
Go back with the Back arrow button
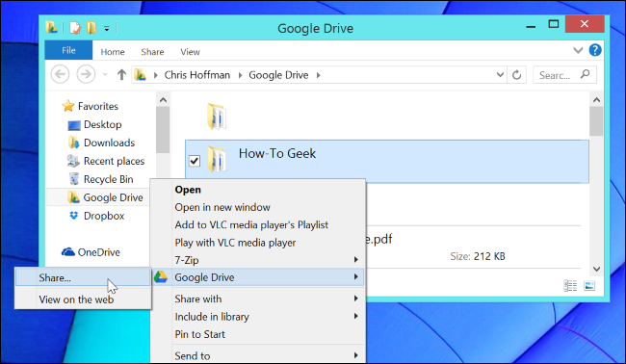tap(61, 74)
